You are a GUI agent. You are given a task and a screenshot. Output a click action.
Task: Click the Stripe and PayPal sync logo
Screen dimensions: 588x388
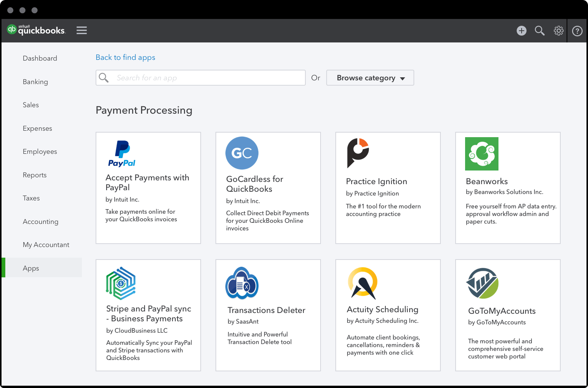[121, 283]
